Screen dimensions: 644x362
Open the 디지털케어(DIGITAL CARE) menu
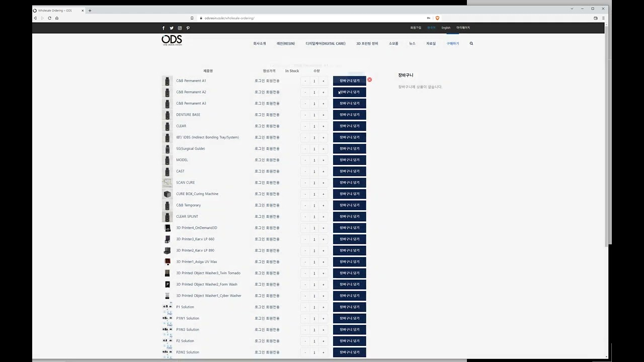(326, 43)
